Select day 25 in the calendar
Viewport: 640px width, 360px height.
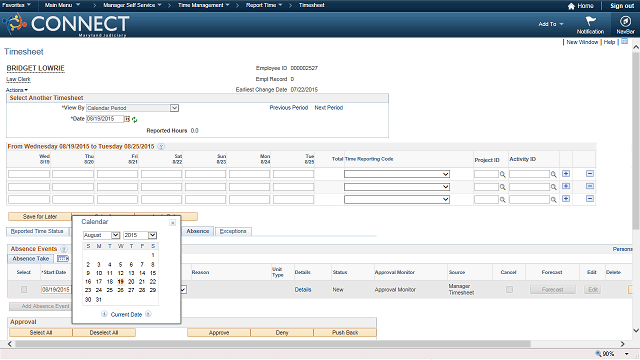point(109,290)
